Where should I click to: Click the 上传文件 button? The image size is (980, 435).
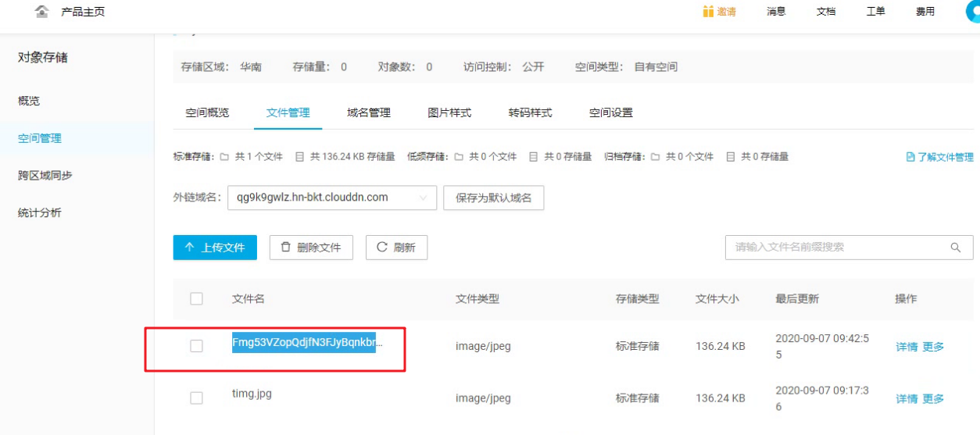tap(215, 248)
